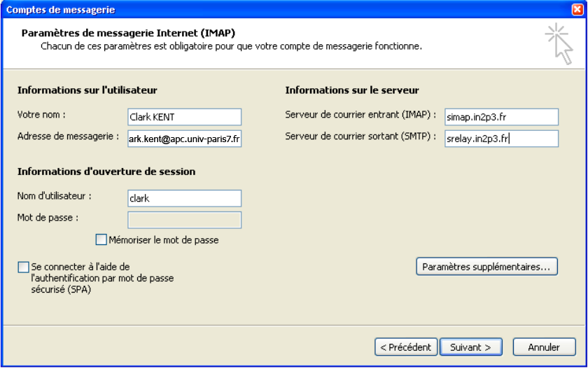The height and width of the screenshot is (369, 588).
Task: Click the 'Mot de passe :' label text
Action: click(48, 218)
